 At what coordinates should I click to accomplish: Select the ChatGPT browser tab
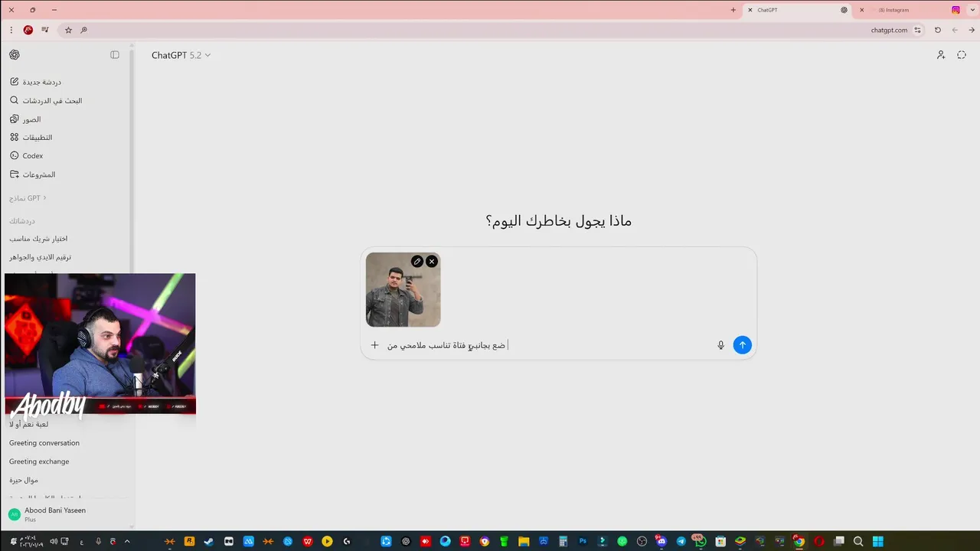(796, 10)
